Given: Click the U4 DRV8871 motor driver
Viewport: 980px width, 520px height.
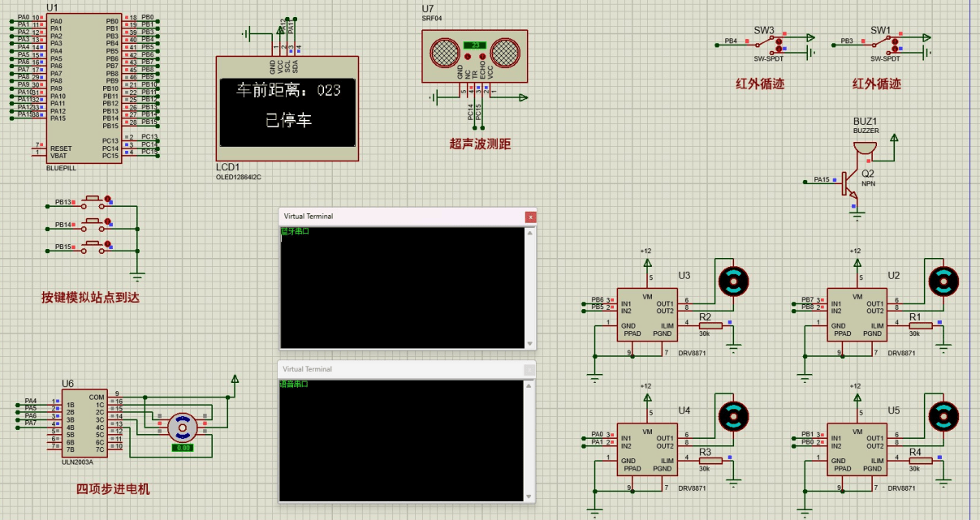Looking at the screenshot, I should coord(646,448).
